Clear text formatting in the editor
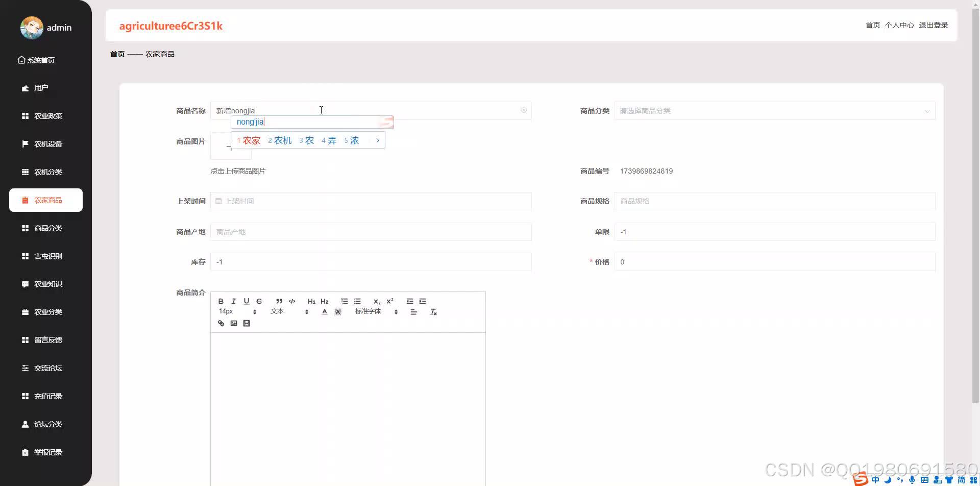 tap(433, 312)
